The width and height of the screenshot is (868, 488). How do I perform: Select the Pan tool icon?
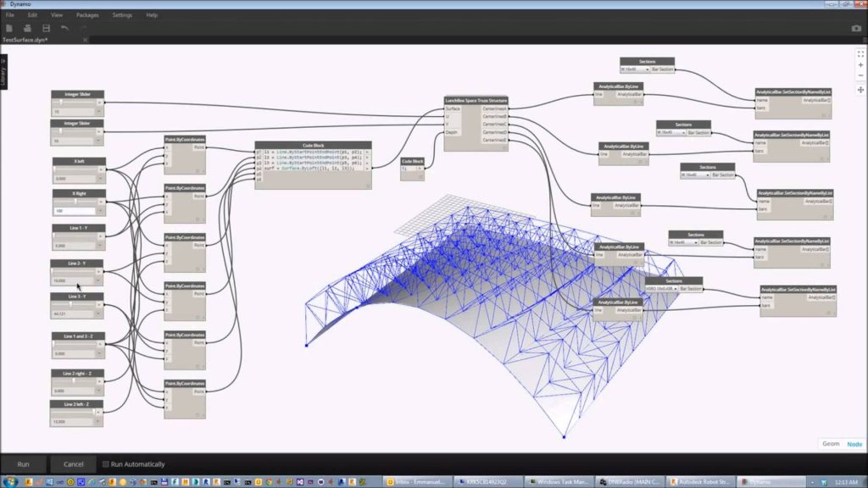coord(860,89)
